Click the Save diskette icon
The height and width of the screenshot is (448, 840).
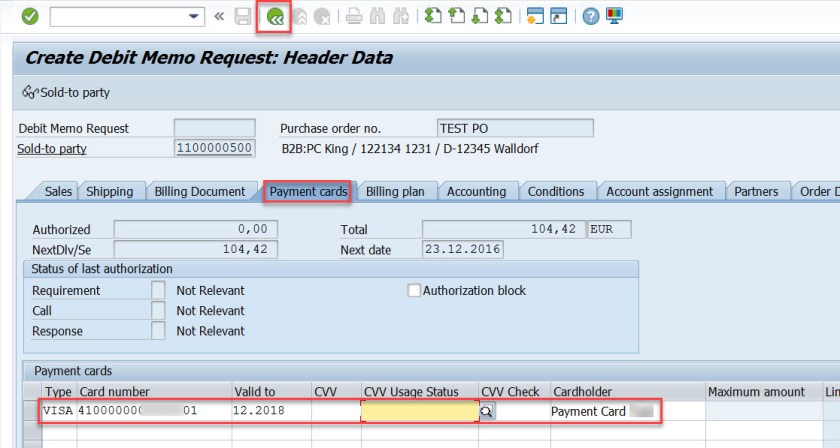click(x=243, y=17)
